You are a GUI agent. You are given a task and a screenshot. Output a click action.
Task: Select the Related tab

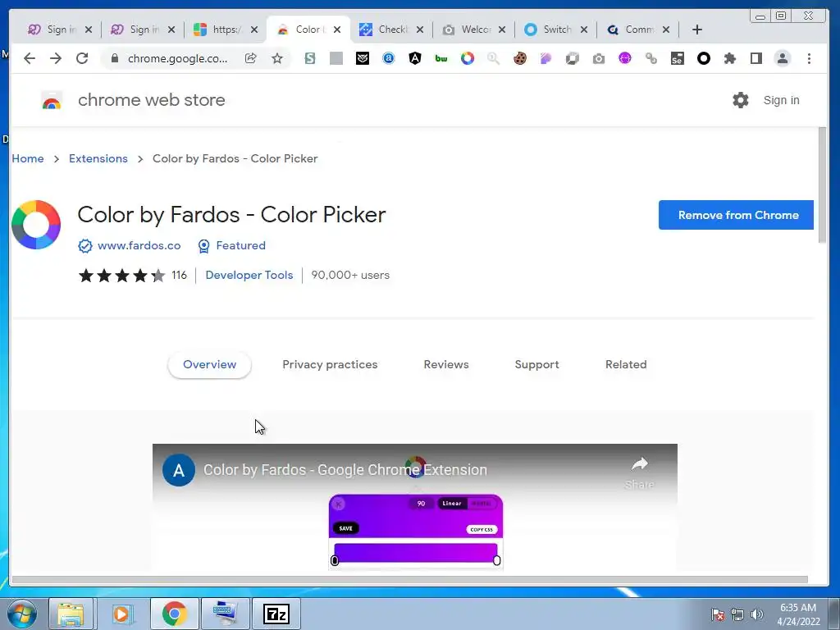(x=626, y=365)
